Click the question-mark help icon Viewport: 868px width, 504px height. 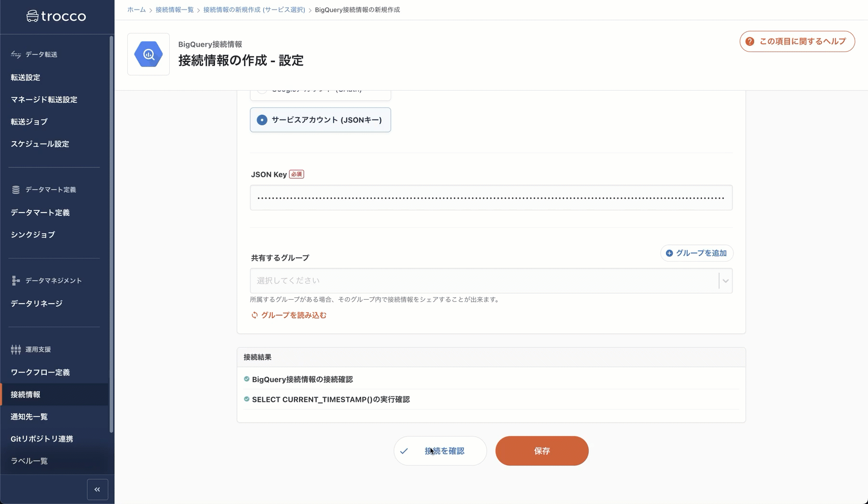(x=749, y=41)
